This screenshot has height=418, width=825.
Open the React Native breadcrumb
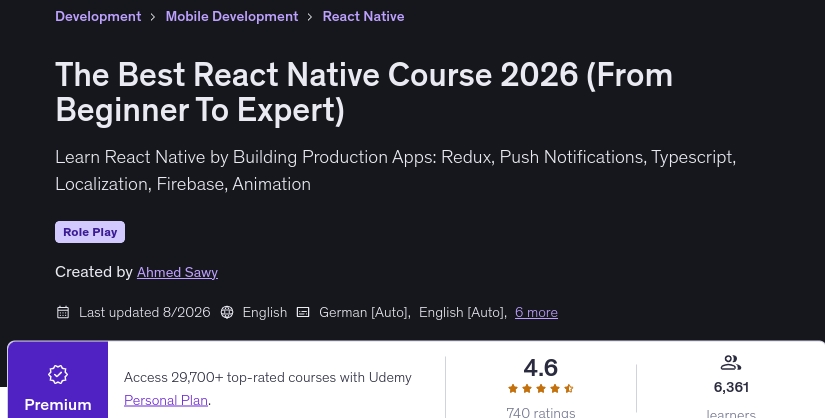coord(364,16)
